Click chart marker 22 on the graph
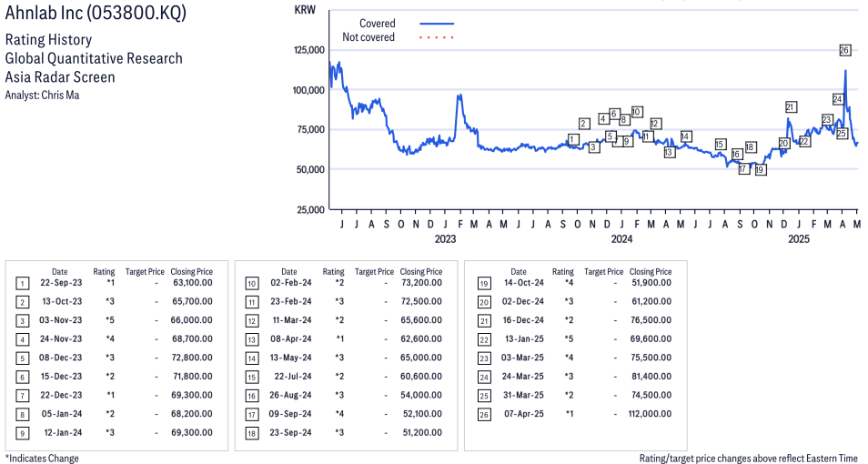The image size is (868, 464). 804,142
